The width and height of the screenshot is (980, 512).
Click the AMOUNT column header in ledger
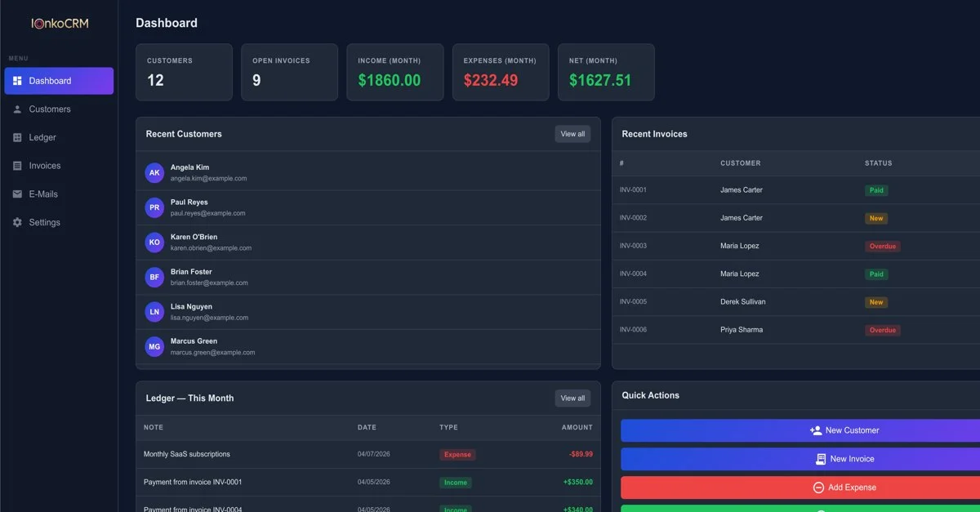point(577,427)
